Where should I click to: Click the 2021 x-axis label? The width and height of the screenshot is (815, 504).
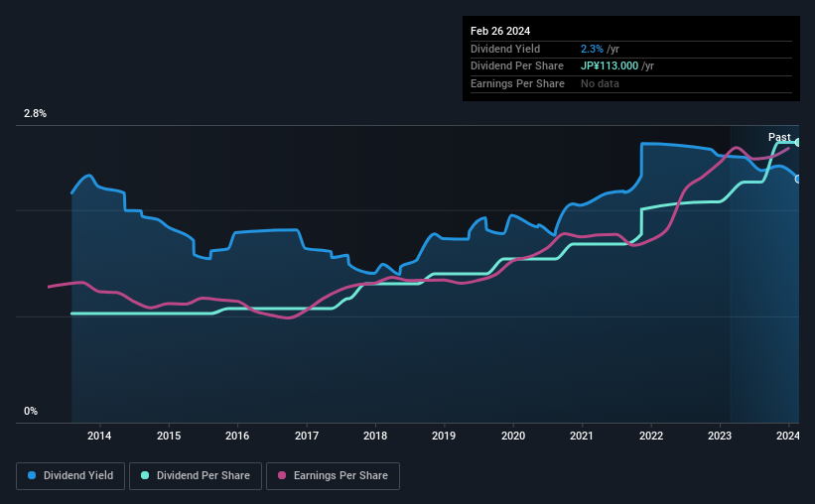coord(582,436)
